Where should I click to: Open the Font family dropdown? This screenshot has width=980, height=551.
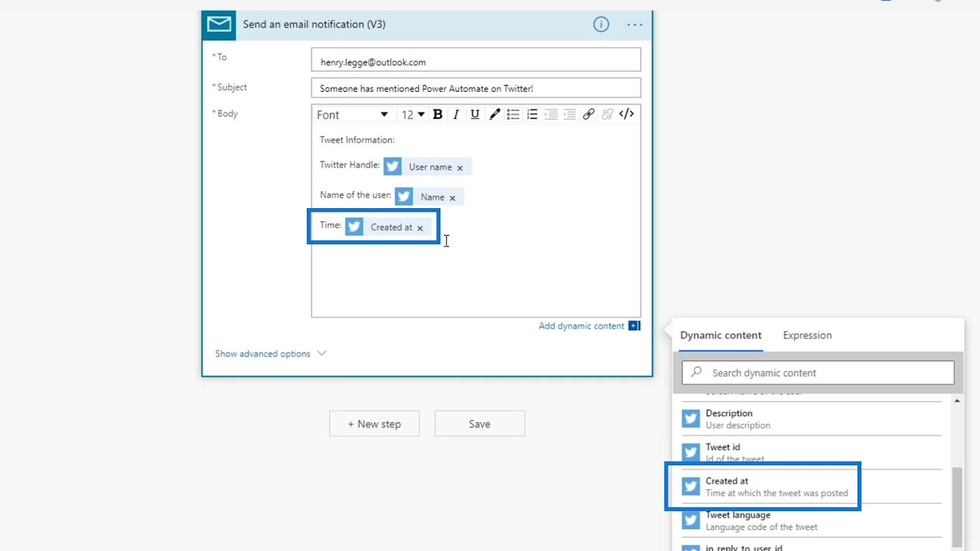click(x=352, y=114)
